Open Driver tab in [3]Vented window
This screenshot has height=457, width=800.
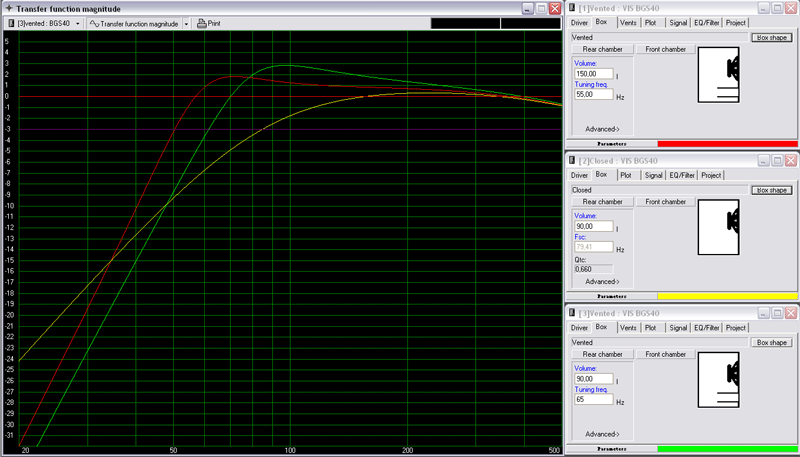(x=580, y=328)
